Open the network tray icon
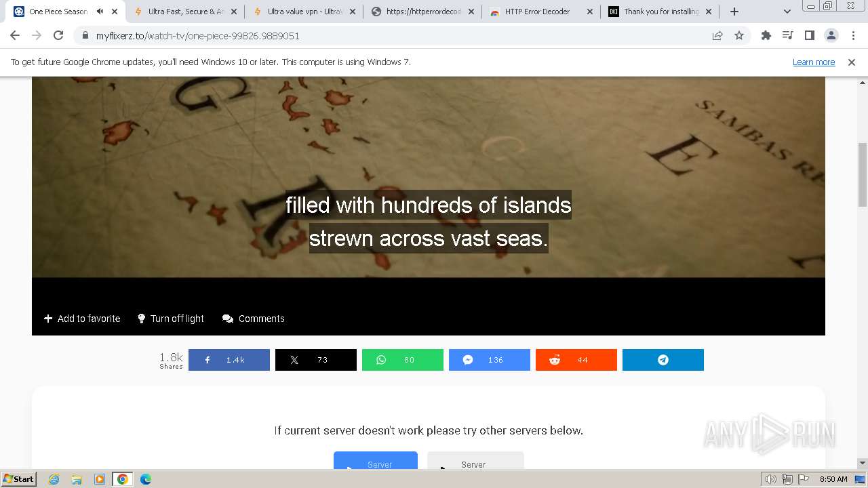 point(787,479)
